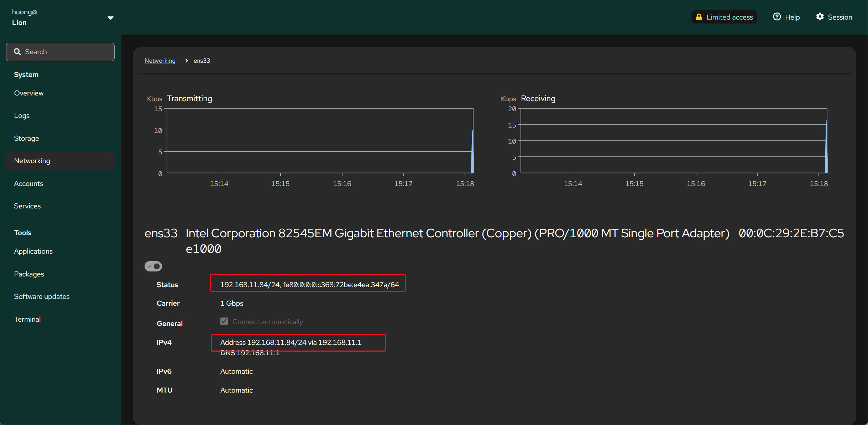This screenshot has height=425, width=868.
Task: Toggle the ens33 interface on/off switch
Action: 153,266
